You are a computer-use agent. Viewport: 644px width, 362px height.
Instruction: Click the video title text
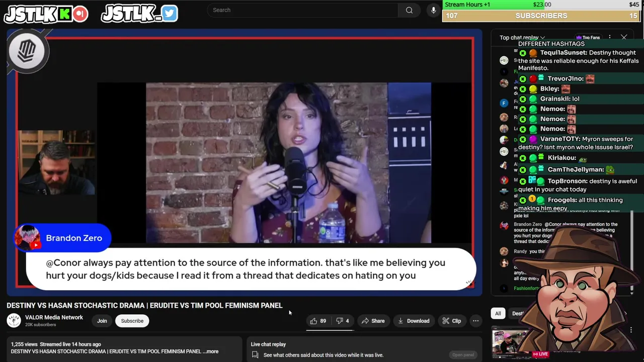(x=144, y=305)
